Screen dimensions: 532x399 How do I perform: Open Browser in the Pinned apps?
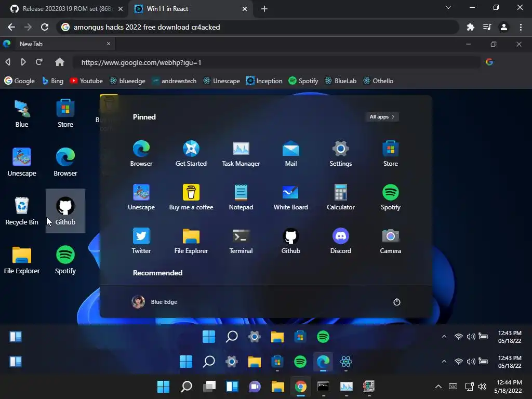point(141,153)
